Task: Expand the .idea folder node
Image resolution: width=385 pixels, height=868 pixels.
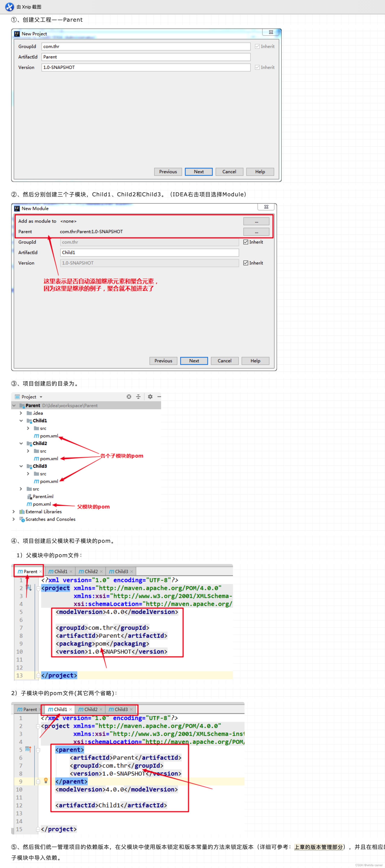Action: [x=21, y=413]
